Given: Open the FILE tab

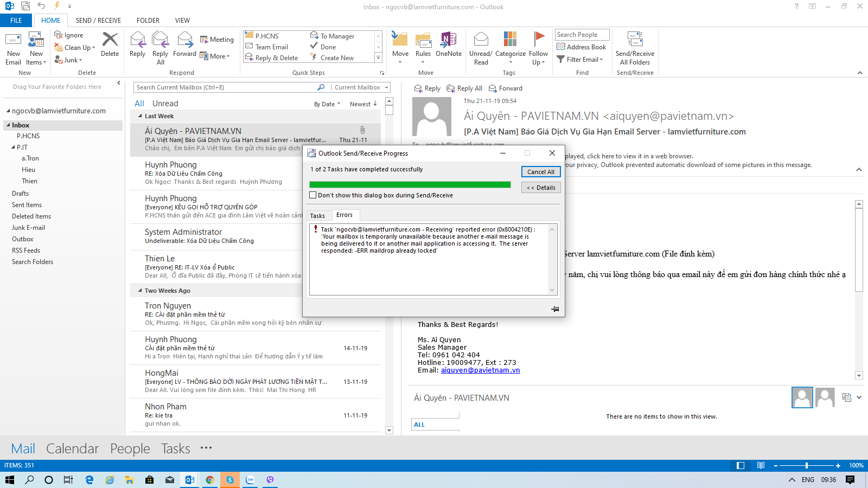Looking at the screenshot, I should point(16,21).
